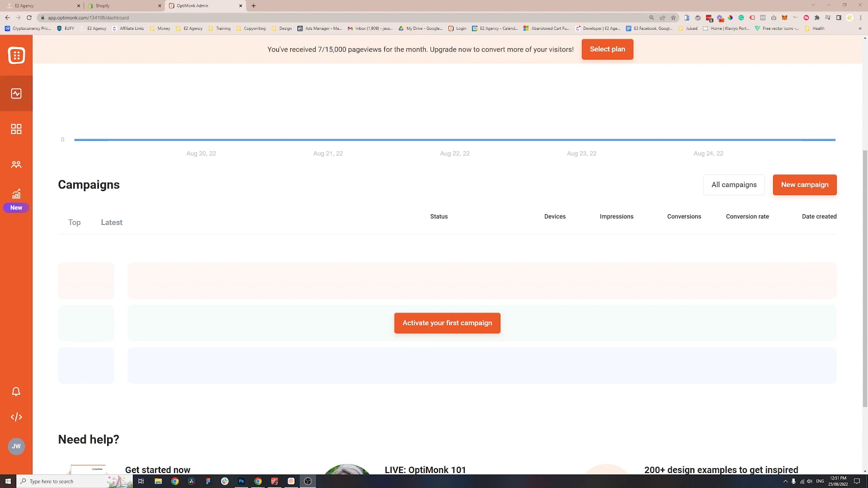Switch to the Latest campaigns tab
The image size is (868, 488).
point(112,222)
